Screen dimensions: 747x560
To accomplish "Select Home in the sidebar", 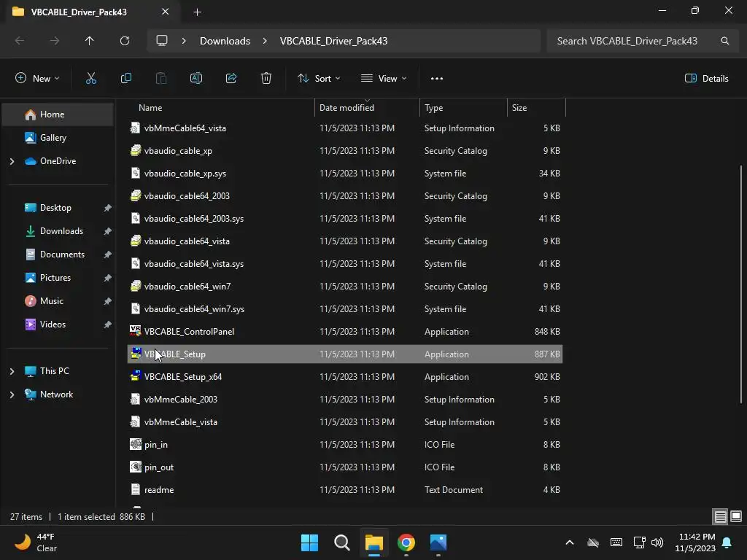I will (x=58, y=114).
